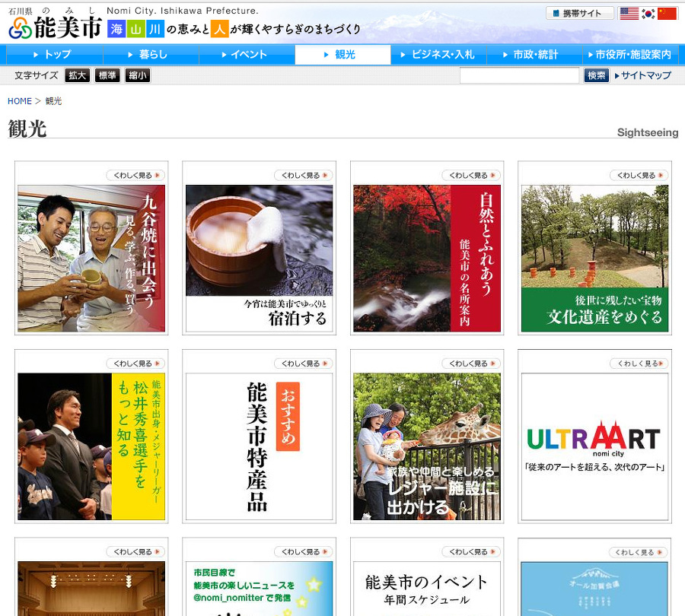The image size is (685, 616).
Task: Open the 宿泊する lodging banner image
Action: point(259,258)
